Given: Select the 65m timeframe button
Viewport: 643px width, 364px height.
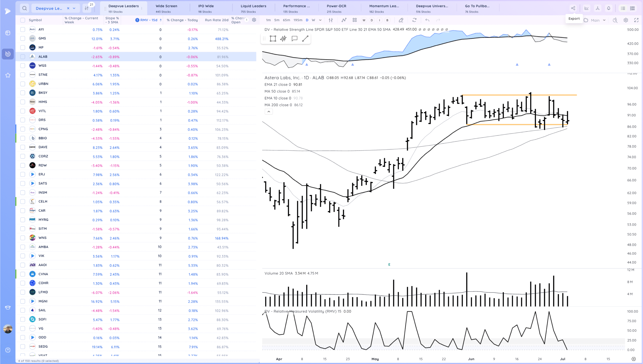Looking at the screenshot, I should pyautogui.click(x=286, y=20).
